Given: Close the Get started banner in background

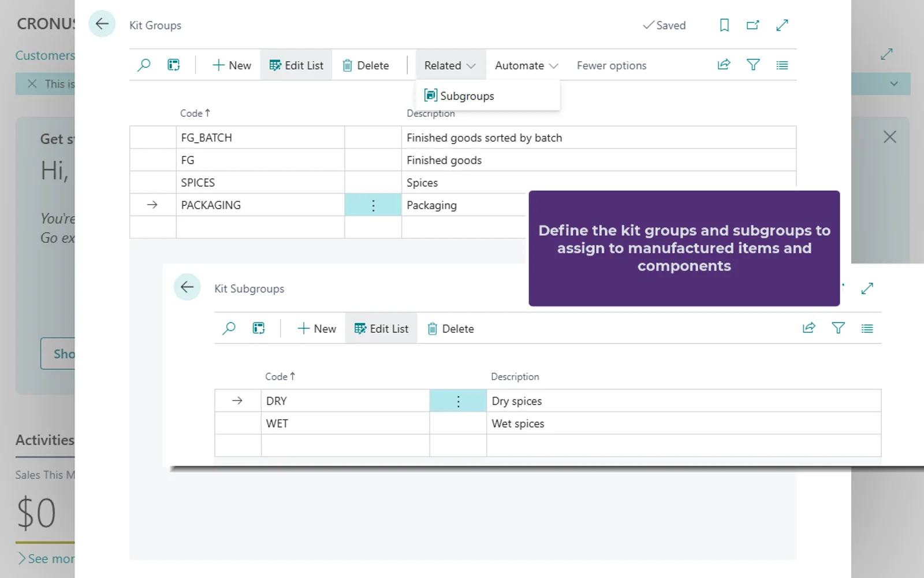Looking at the screenshot, I should 889,137.
